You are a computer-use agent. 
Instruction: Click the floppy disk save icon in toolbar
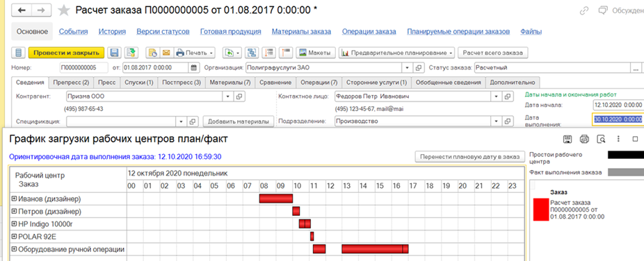(x=115, y=53)
